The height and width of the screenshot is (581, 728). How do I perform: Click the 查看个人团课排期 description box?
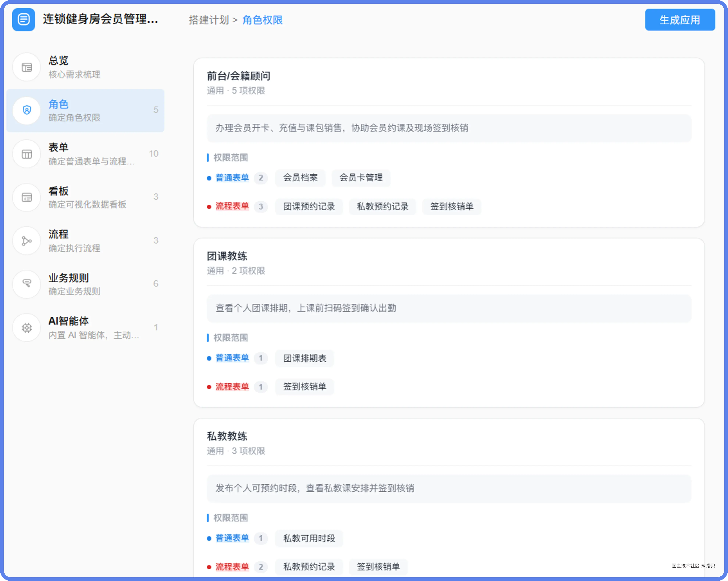[449, 308]
